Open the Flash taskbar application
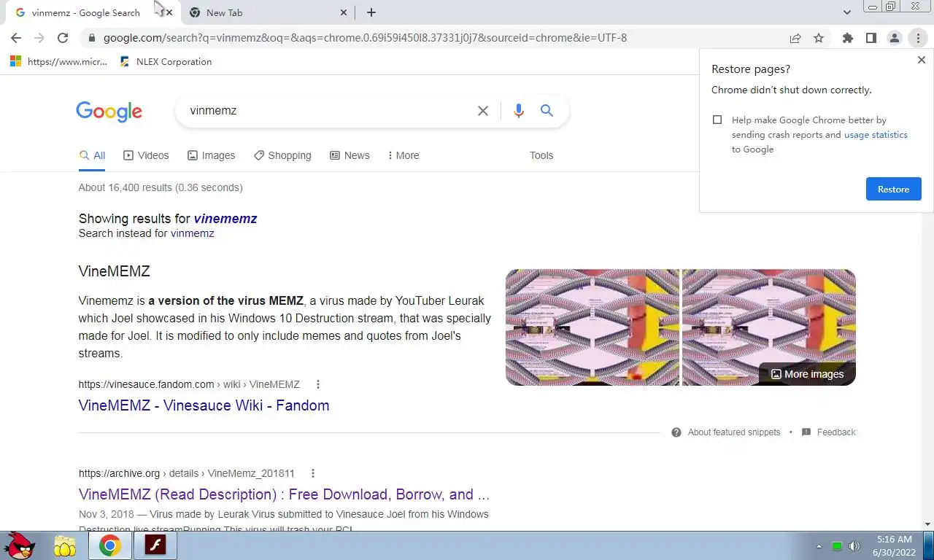Viewport: 934px width, 560px height. [x=155, y=545]
